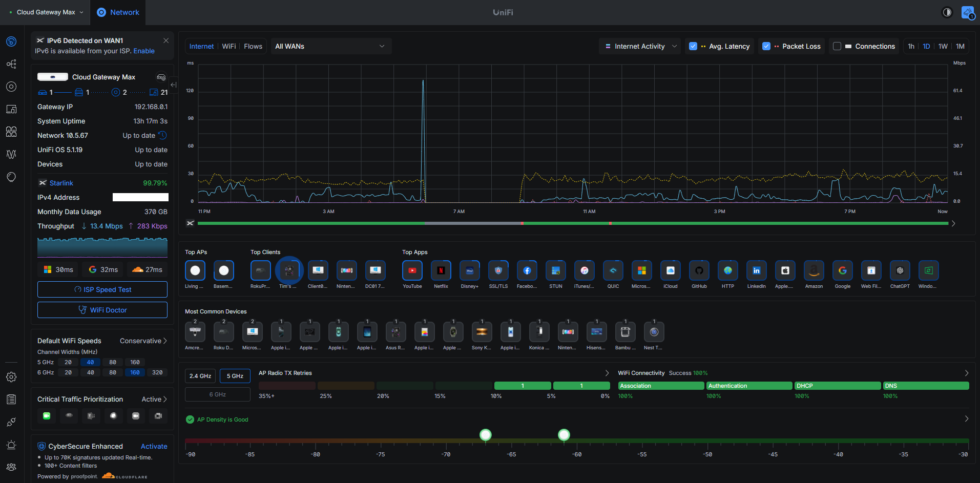Open Client Devices sidebar icon

pyautogui.click(x=11, y=109)
